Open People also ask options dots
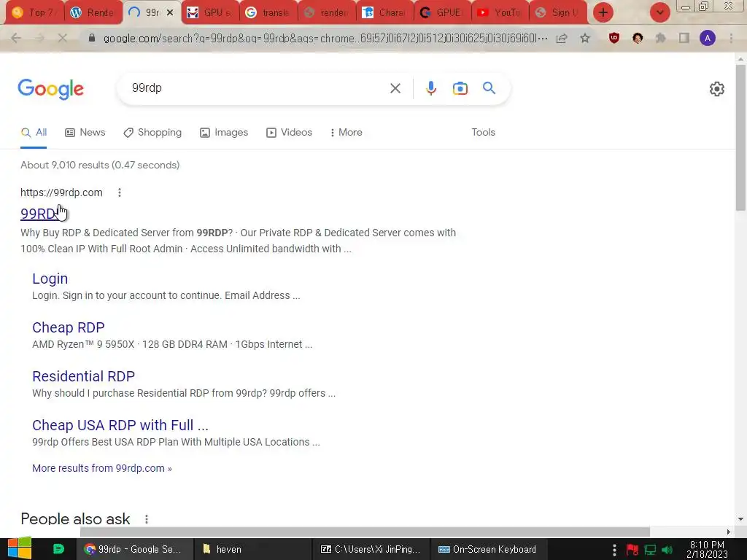The height and width of the screenshot is (560, 747). 146,519
